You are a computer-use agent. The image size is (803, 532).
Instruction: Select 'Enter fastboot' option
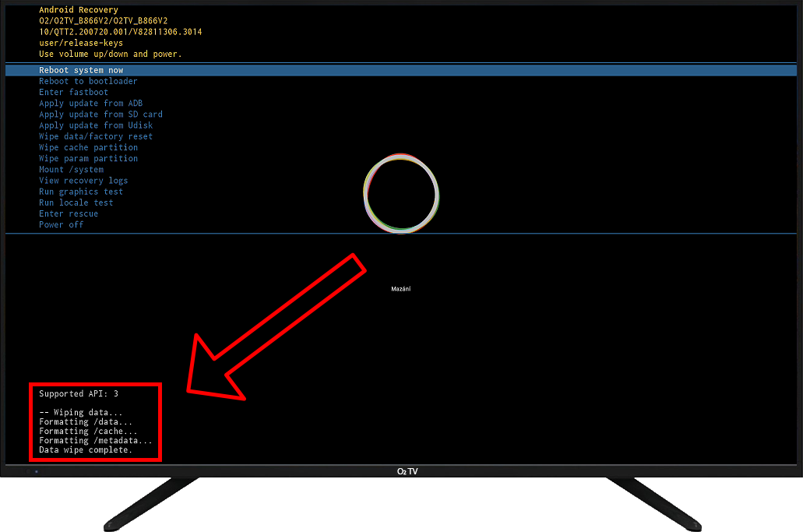(73, 92)
